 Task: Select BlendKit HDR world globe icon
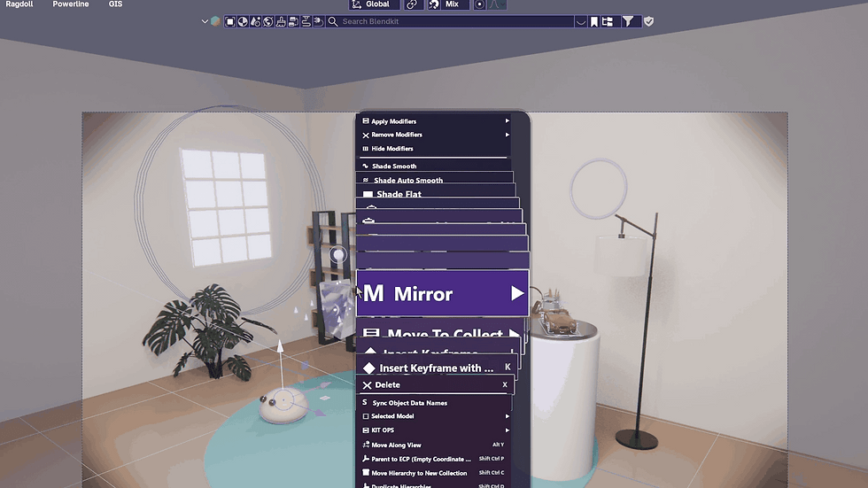coord(267,21)
